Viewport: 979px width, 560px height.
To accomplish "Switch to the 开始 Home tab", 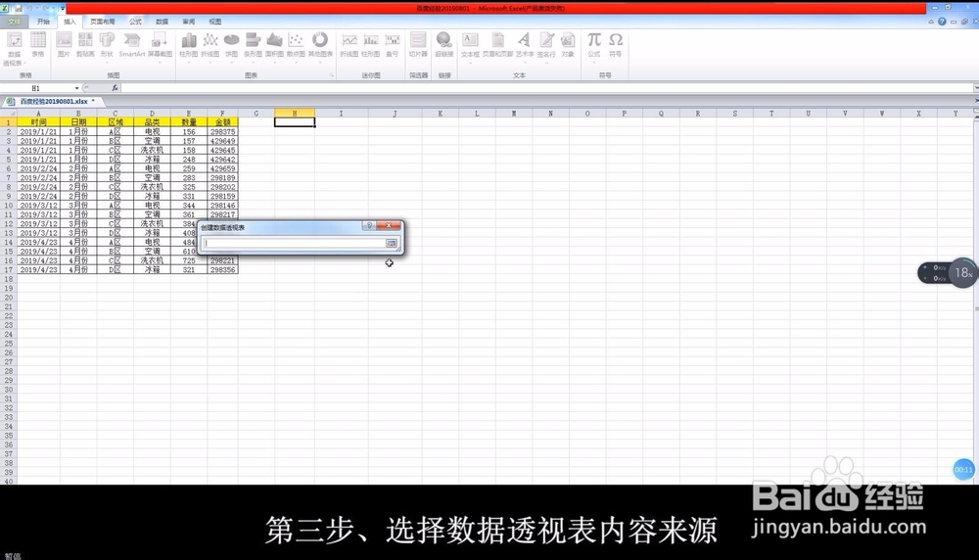I will (x=43, y=22).
